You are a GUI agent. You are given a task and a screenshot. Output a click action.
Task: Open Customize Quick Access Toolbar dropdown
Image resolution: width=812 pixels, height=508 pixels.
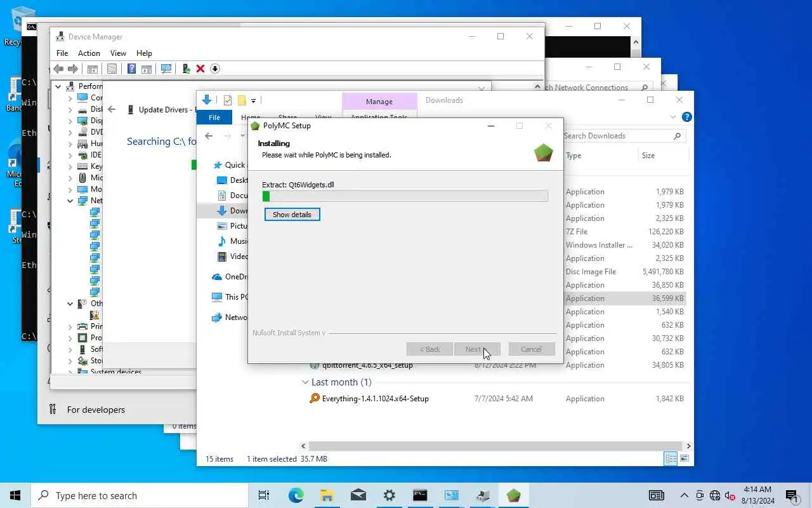coord(253,100)
